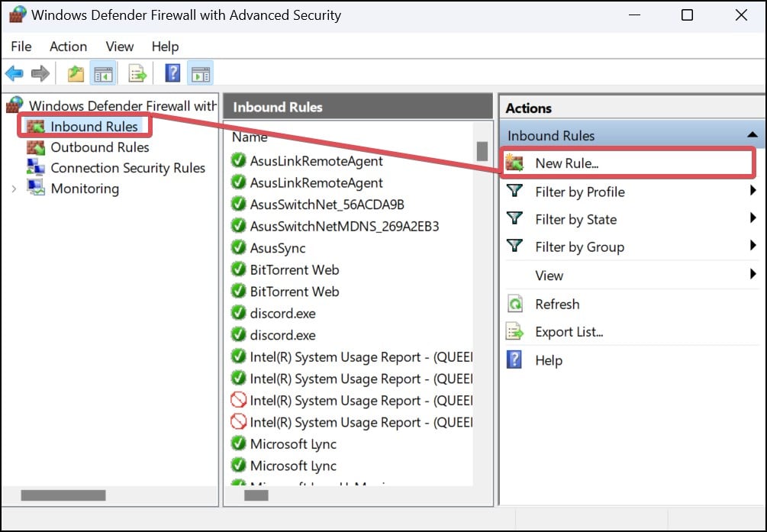This screenshot has height=532, width=767.
Task: Click horizontal scrollbar thumb under rules list
Action: pyautogui.click(x=256, y=495)
